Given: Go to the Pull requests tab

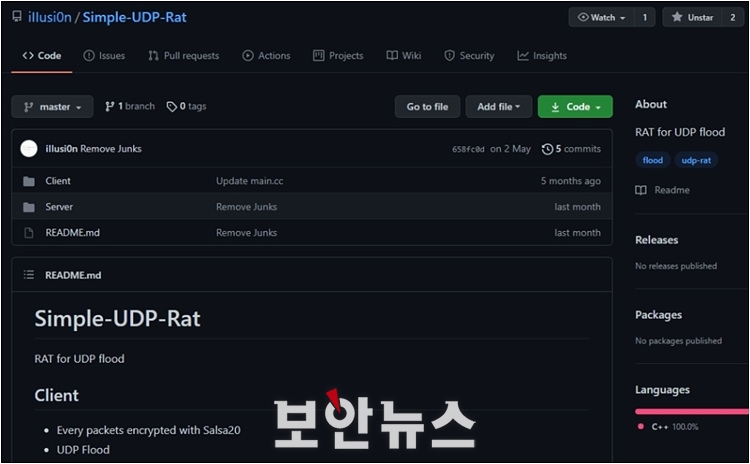Looking at the screenshot, I should coord(183,55).
